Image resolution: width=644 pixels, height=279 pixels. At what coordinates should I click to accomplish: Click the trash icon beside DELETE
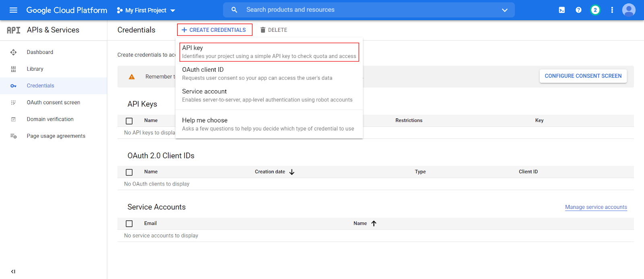263,30
